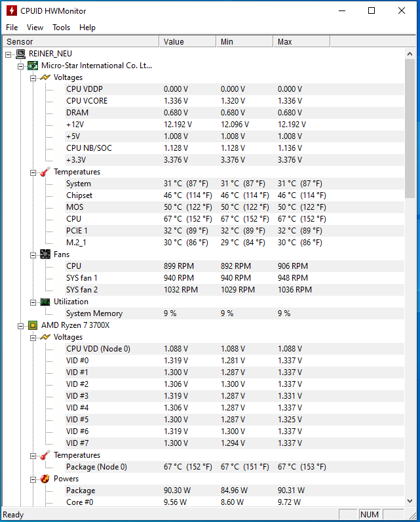420x522 pixels.
Task: Click the NUM status bar indicator
Action: [370, 515]
